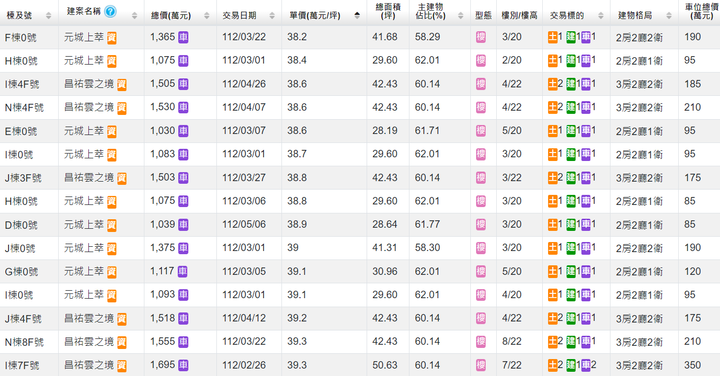
Task: Click transaction date 112/04/12
Action: pos(244,318)
